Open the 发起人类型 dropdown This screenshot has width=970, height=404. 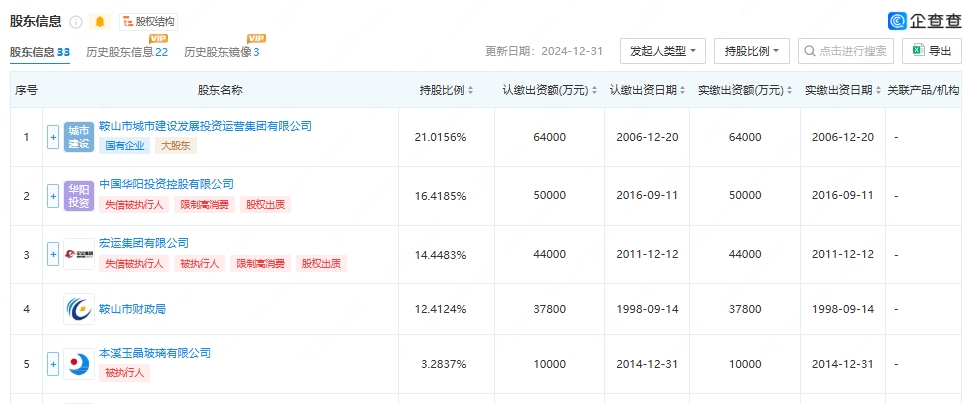[663, 51]
